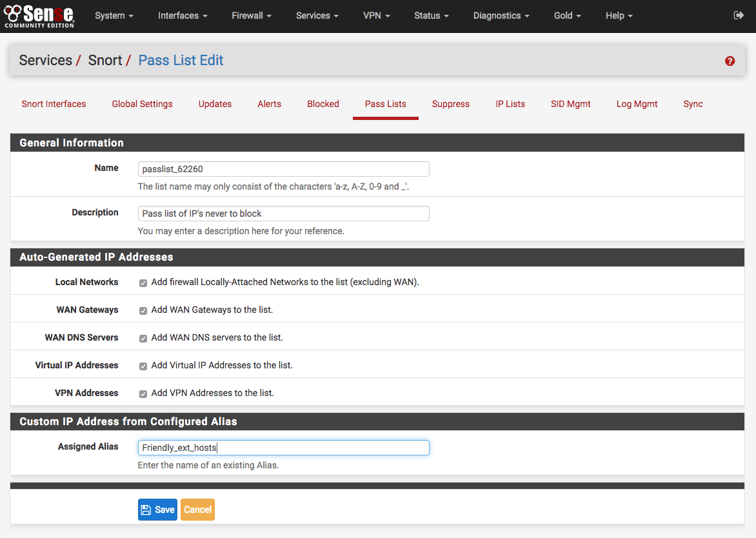Uncheck Add Virtual IP Addresses option
Viewport: 756px width, 538px height.
143,366
